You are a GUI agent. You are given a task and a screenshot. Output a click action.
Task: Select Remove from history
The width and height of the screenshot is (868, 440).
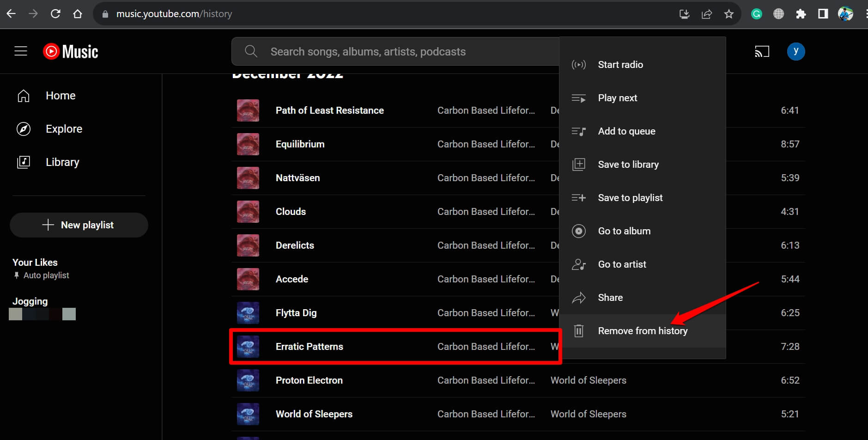click(643, 330)
